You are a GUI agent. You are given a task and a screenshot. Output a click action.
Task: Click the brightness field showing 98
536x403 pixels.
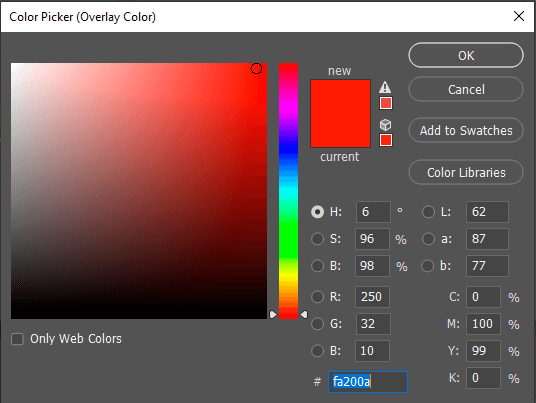click(x=372, y=266)
